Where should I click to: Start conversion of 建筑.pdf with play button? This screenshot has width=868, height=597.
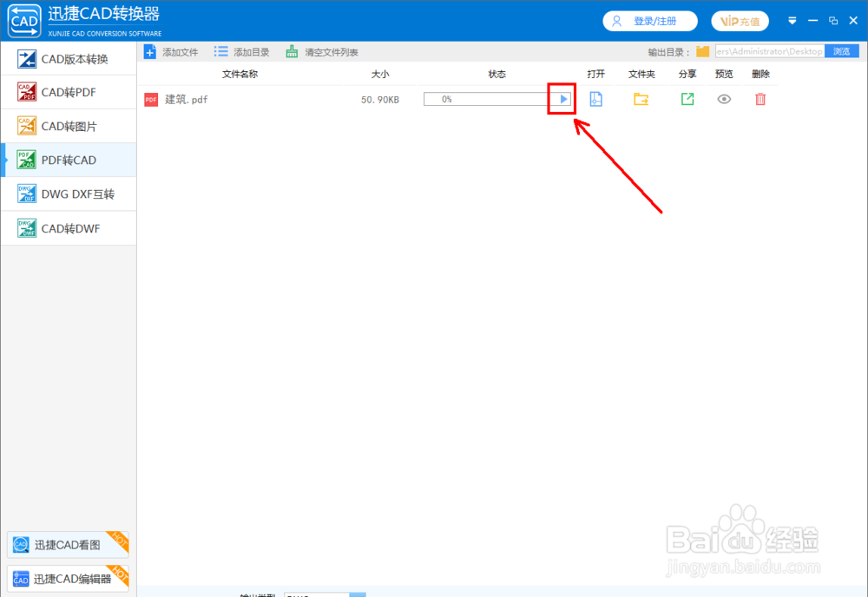(x=563, y=99)
